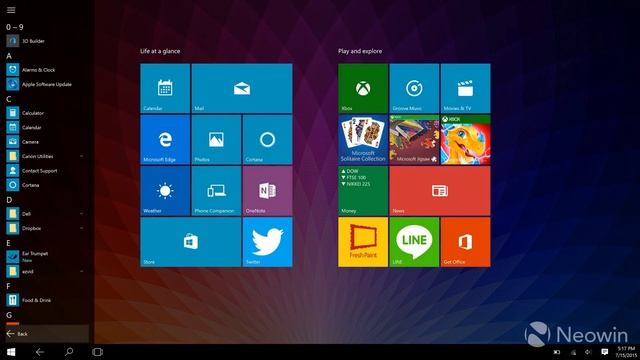Open the Store tile
The image size is (640, 360).
pyautogui.click(x=191, y=242)
